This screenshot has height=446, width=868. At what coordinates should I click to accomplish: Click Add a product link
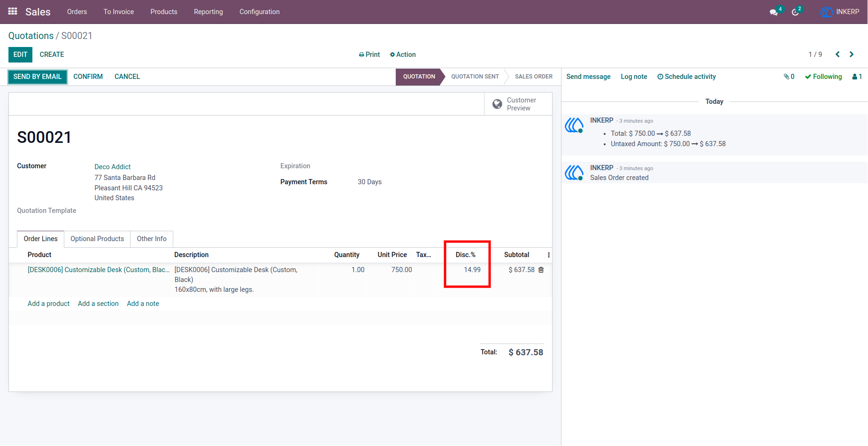(48, 304)
